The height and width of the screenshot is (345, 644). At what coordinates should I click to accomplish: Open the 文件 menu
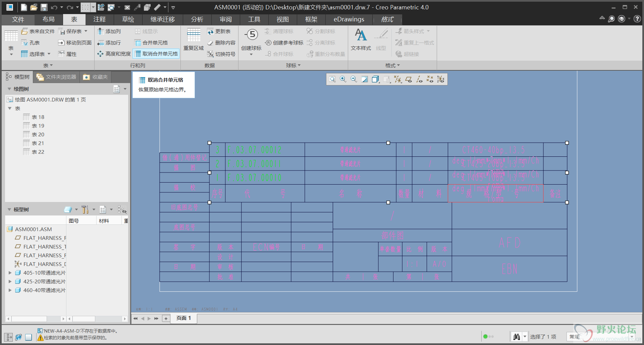point(18,19)
